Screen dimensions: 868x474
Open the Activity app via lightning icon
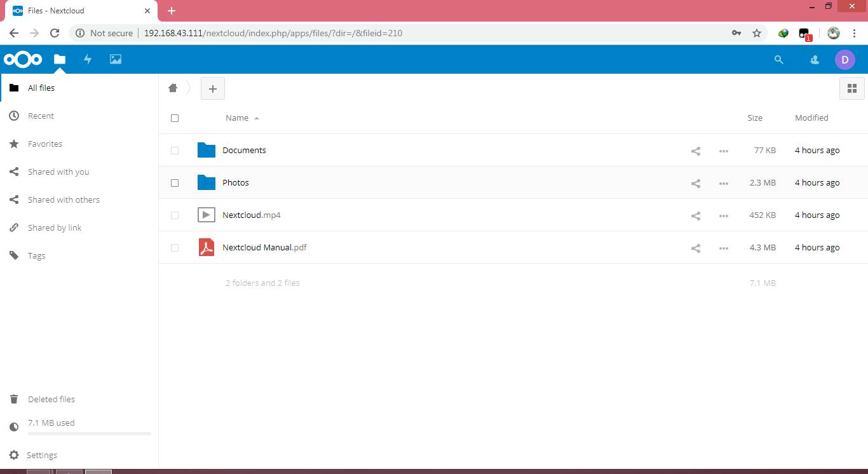[x=88, y=59]
